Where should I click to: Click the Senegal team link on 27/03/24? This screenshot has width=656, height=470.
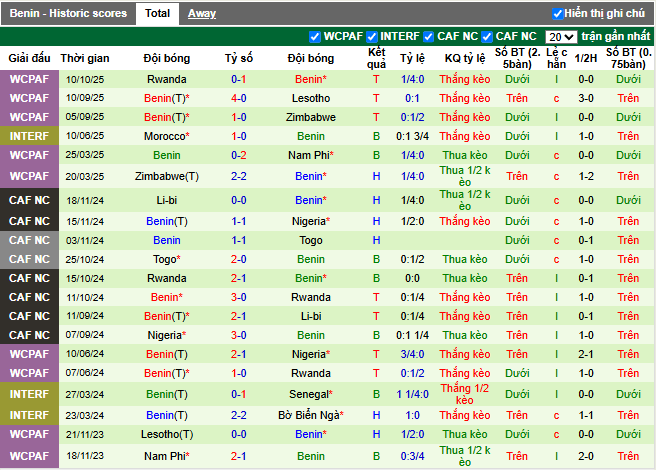(x=310, y=394)
